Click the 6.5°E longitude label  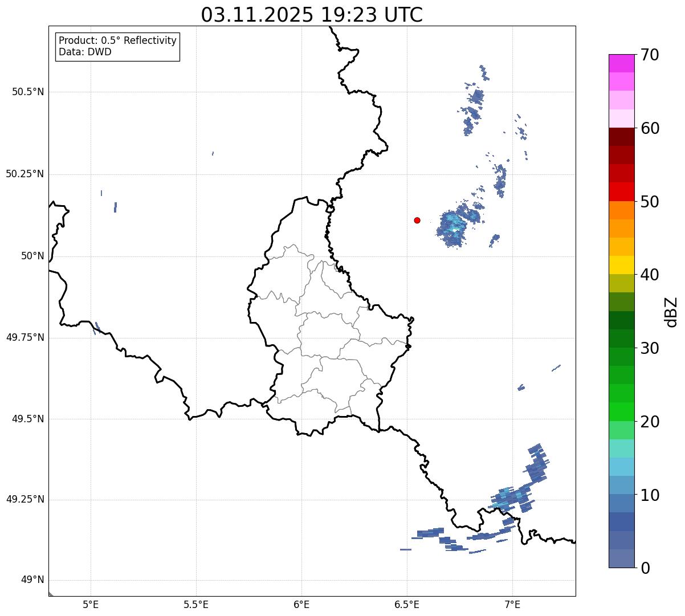pos(407,604)
